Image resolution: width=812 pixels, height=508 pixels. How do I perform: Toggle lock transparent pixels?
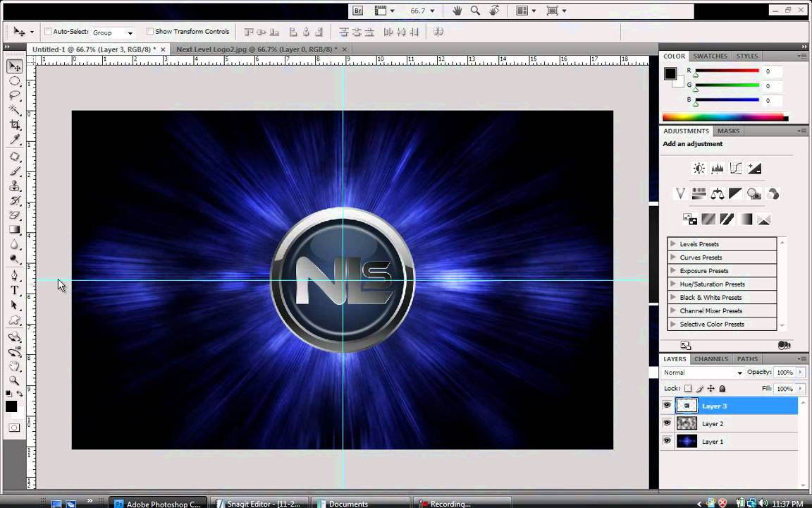click(688, 388)
